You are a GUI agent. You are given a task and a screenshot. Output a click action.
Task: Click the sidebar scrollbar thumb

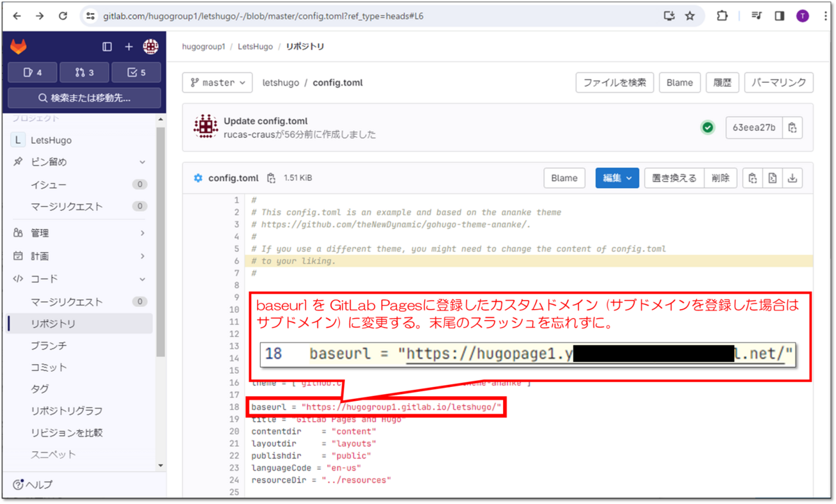tap(161, 240)
